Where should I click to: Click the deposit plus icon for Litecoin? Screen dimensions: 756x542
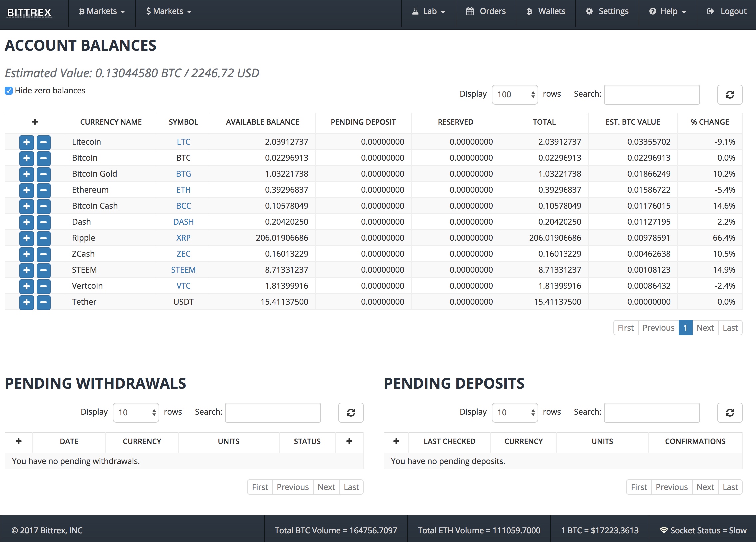pos(26,142)
